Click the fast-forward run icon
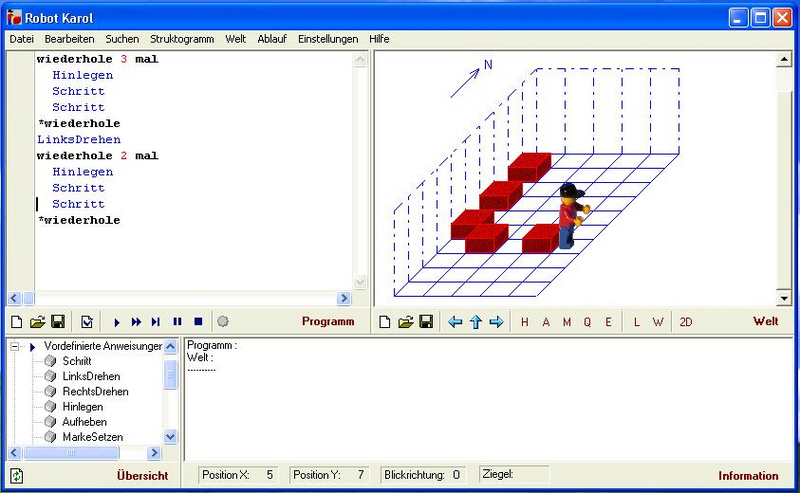Screen dimensions: 800x493 tap(136, 322)
